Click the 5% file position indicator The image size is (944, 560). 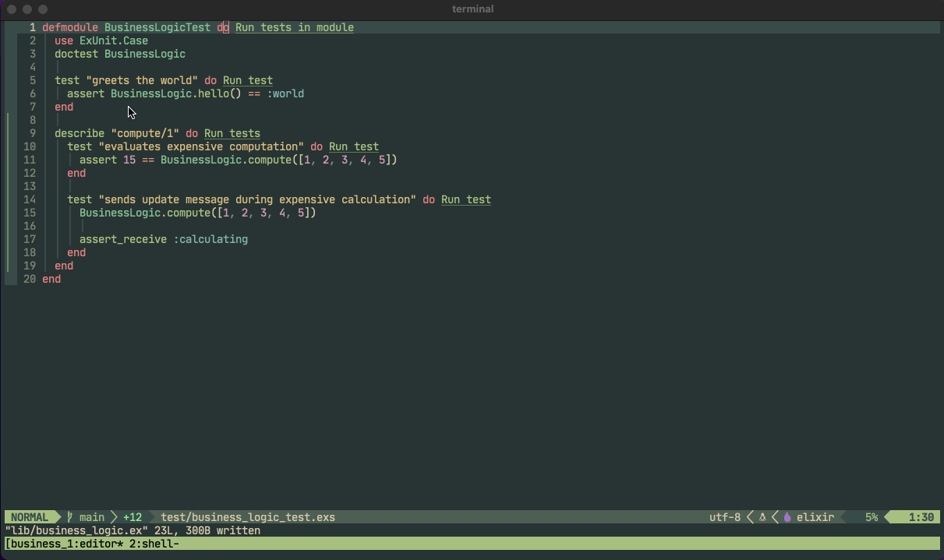[872, 517]
